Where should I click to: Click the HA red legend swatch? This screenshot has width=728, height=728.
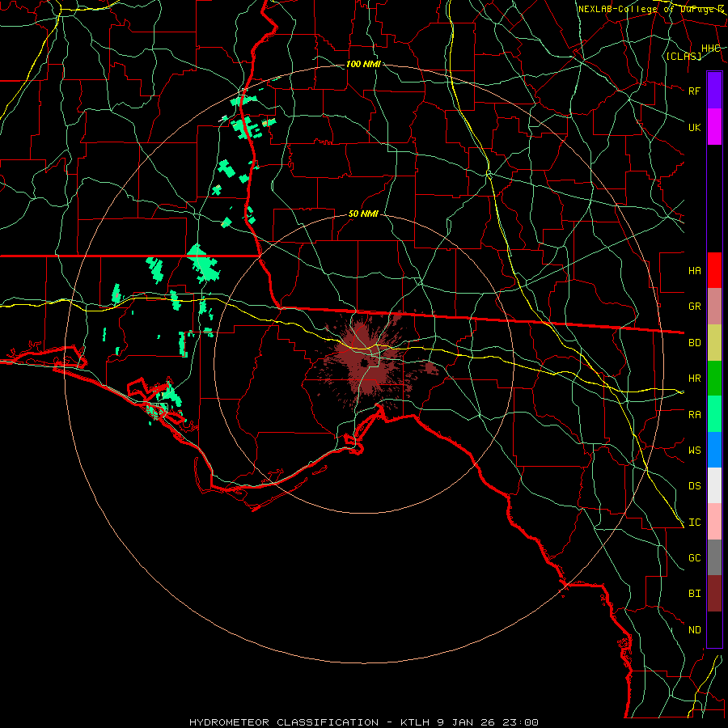click(714, 270)
